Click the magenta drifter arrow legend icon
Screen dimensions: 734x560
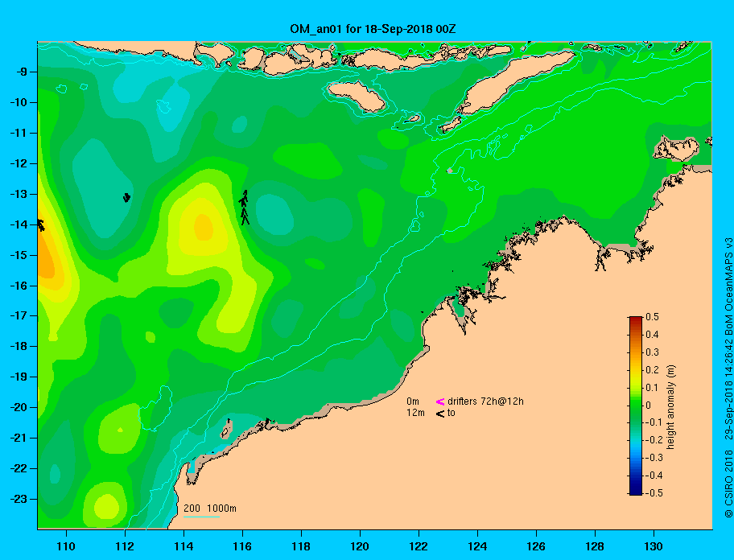click(440, 401)
